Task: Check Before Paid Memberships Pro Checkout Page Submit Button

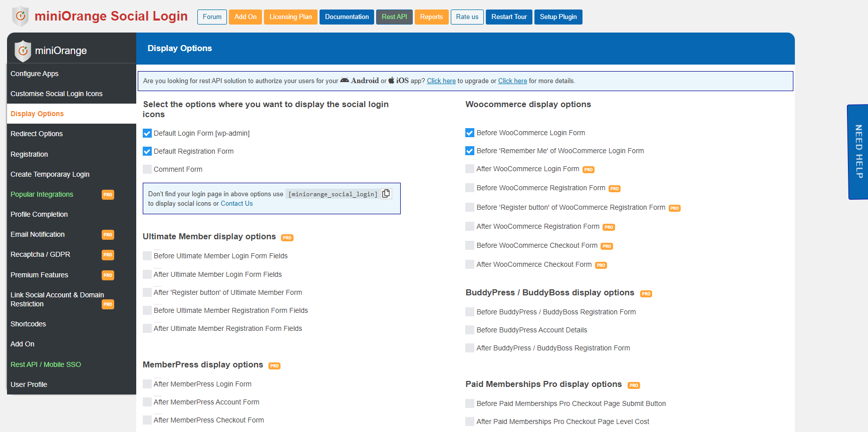Action: (x=470, y=403)
